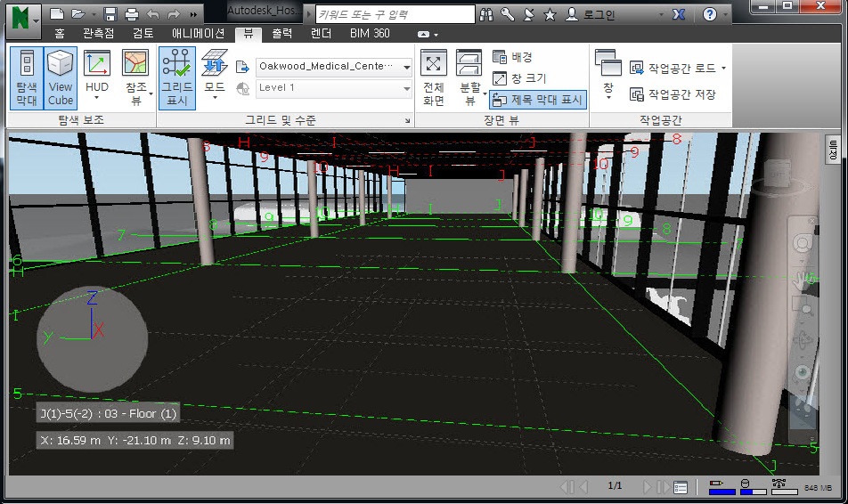Go to first sheet arrow
The height and width of the screenshot is (504, 848).
(567, 487)
